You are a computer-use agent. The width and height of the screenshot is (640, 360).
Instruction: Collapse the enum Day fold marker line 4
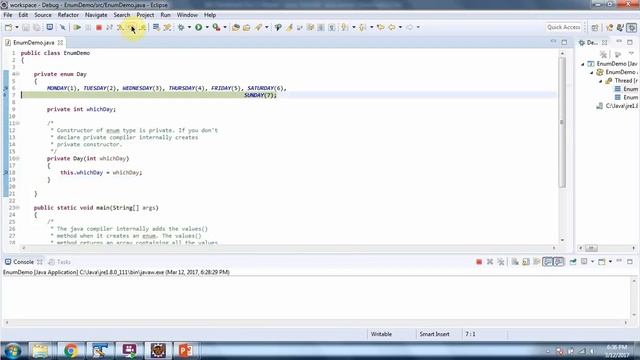click(18, 74)
